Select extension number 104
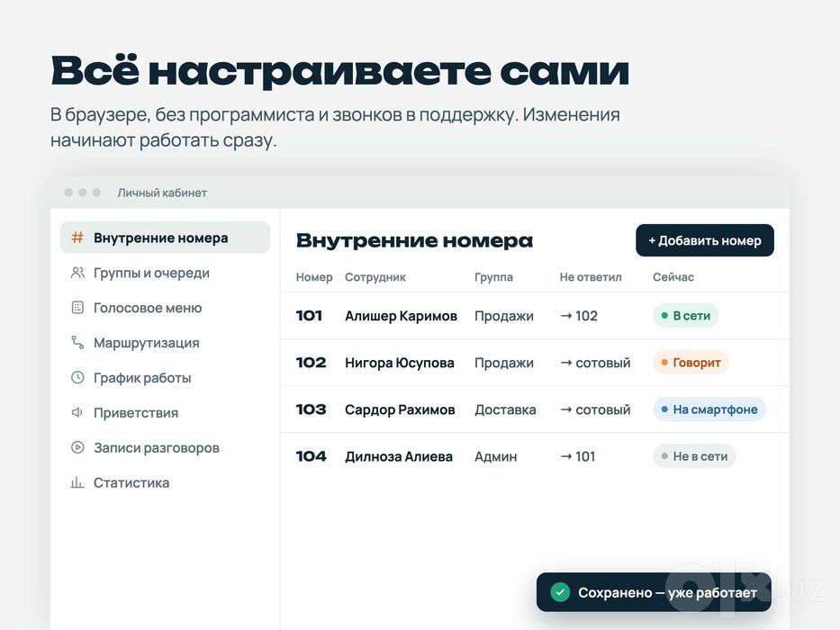Viewport: 840px width, 630px height. click(x=311, y=456)
